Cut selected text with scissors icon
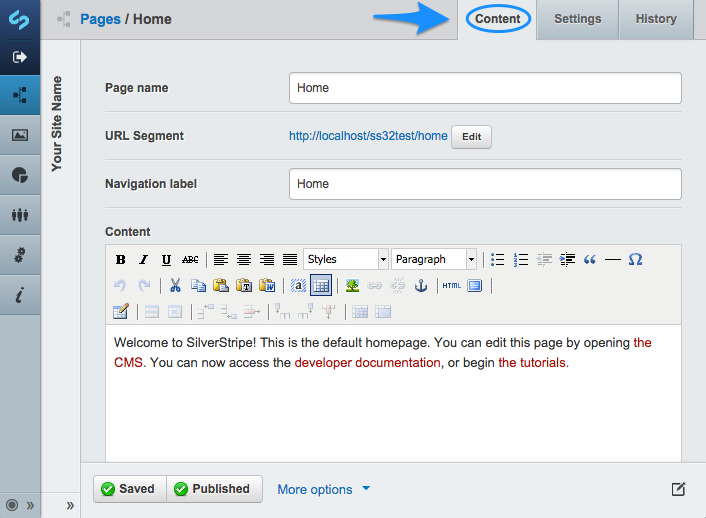Screen dimensions: 706x518 point(175,286)
